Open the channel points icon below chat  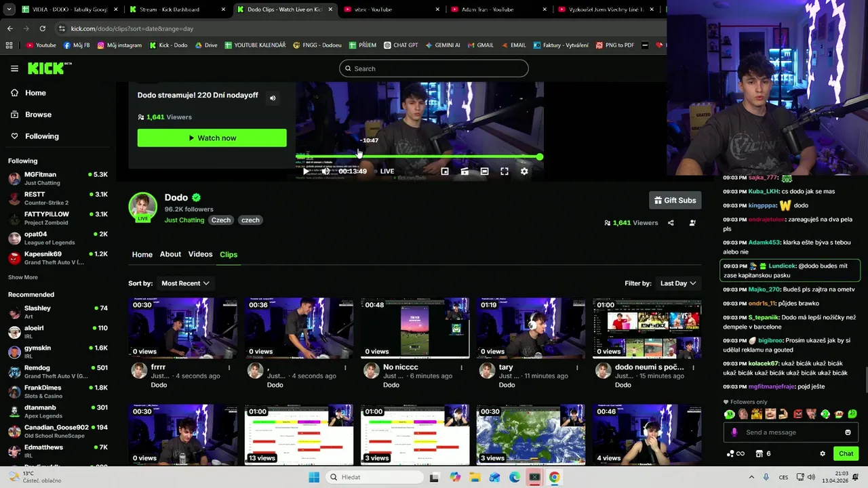point(735,454)
